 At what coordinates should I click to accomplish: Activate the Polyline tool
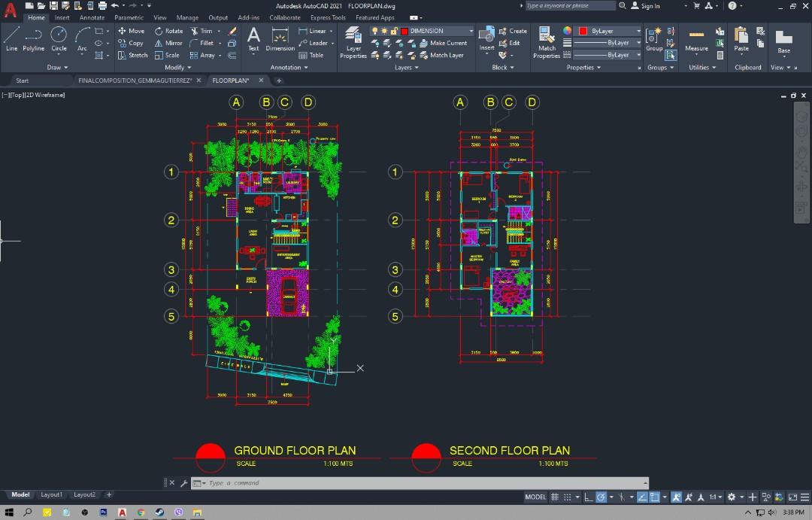click(33, 38)
